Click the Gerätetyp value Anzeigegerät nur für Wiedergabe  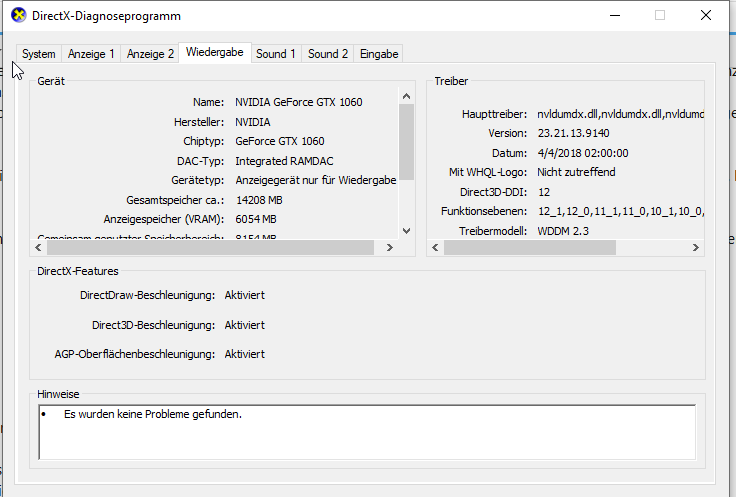click(x=316, y=180)
